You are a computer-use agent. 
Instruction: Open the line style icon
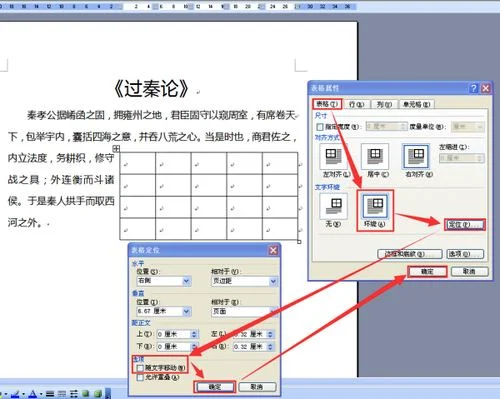(x=50, y=394)
